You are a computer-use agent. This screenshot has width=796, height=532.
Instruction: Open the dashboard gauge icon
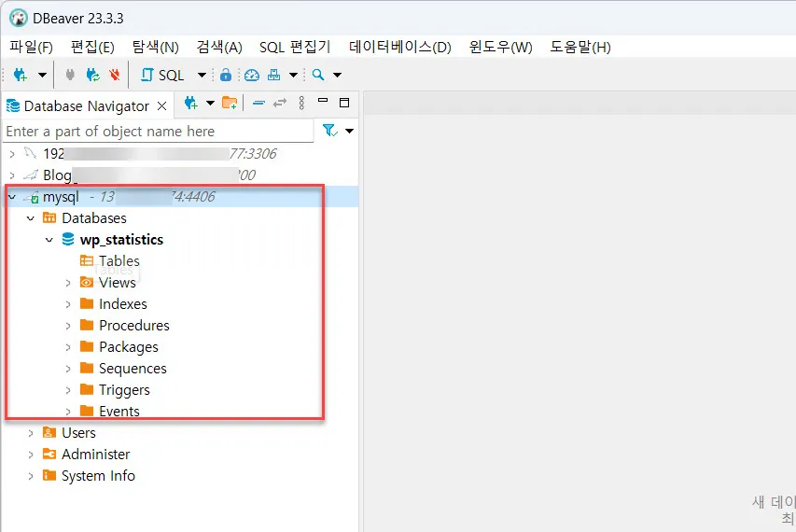pos(252,75)
